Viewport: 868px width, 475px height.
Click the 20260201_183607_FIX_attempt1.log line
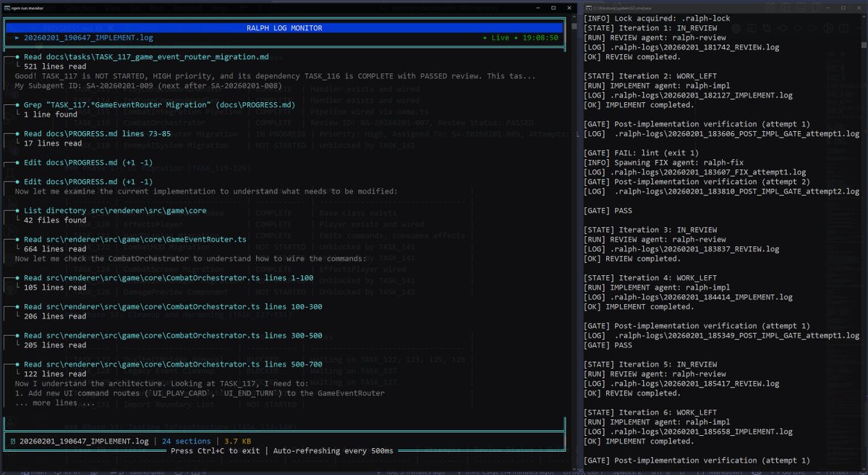coord(694,172)
